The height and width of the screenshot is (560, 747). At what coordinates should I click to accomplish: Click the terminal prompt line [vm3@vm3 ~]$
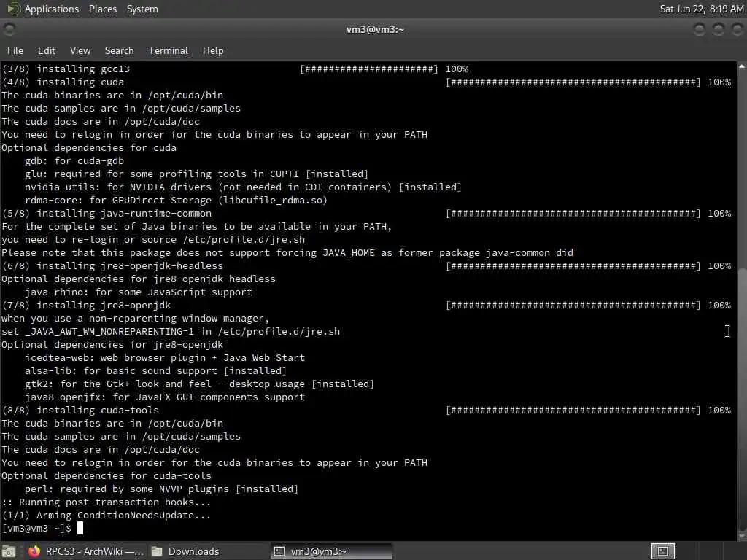[x=36, y=528]
